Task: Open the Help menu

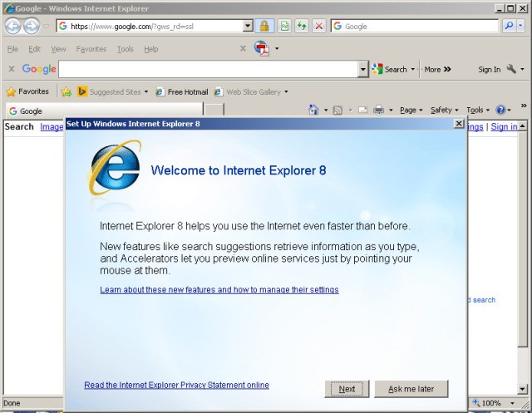Action: coord(151,49)
